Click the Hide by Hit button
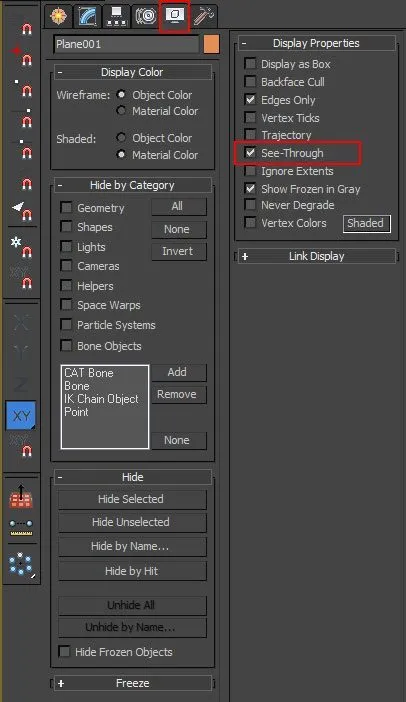 pos(132,571)
